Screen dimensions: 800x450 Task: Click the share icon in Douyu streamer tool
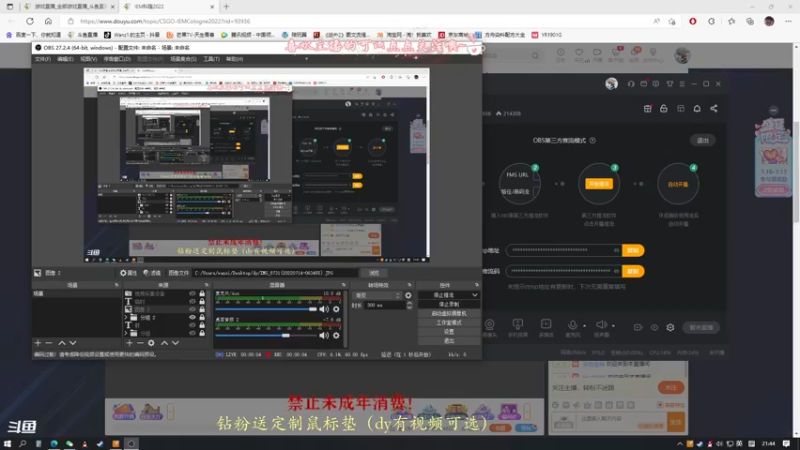click(x=714, y=109)
